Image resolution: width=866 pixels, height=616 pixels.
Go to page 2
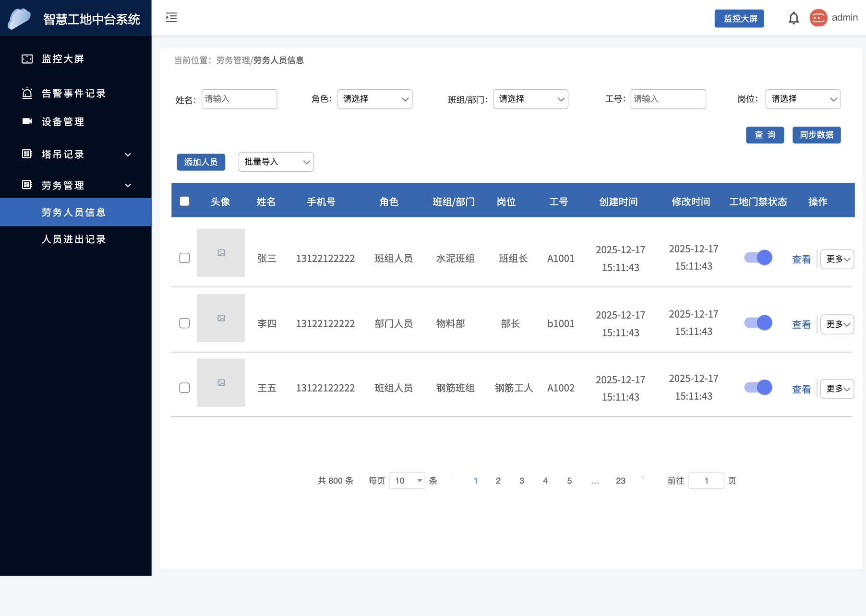(x=498, y=481)
